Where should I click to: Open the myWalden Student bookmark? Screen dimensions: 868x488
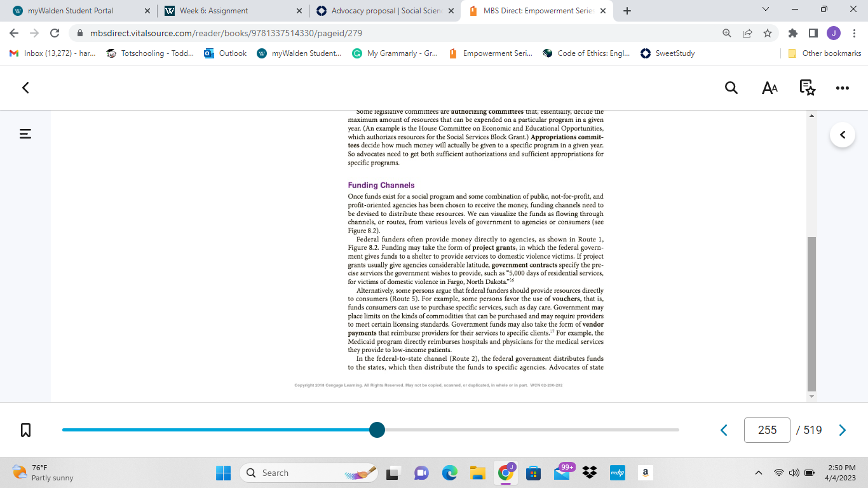[299, 53]
